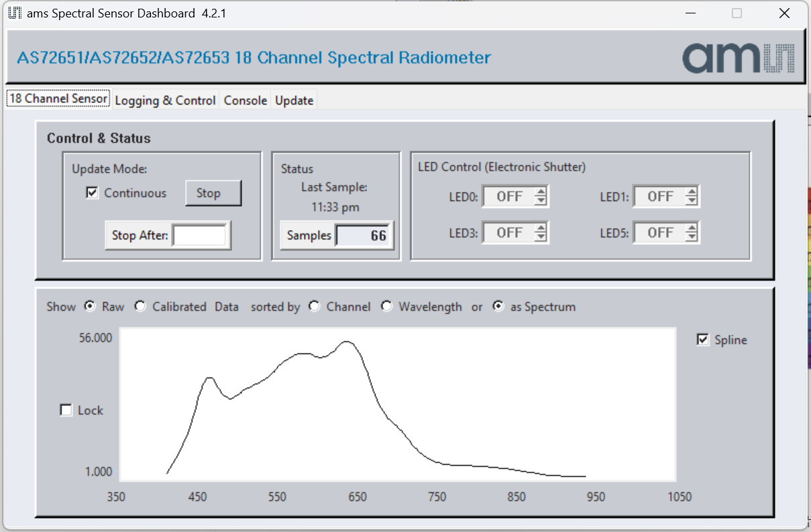
Task: Enable the Lock checkbox beside the graph
Action: 66,410
